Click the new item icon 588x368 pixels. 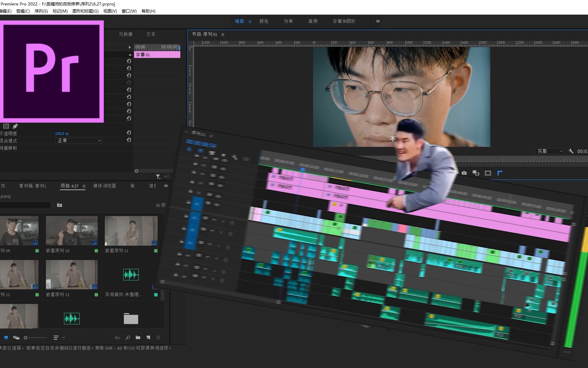point(148,338)
